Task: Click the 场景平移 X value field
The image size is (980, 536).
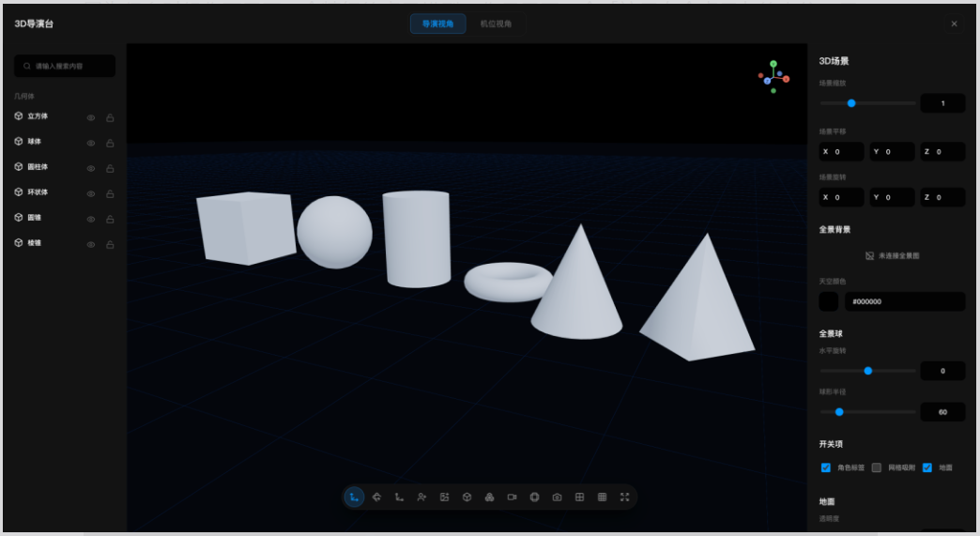Action: pos(842,151)
